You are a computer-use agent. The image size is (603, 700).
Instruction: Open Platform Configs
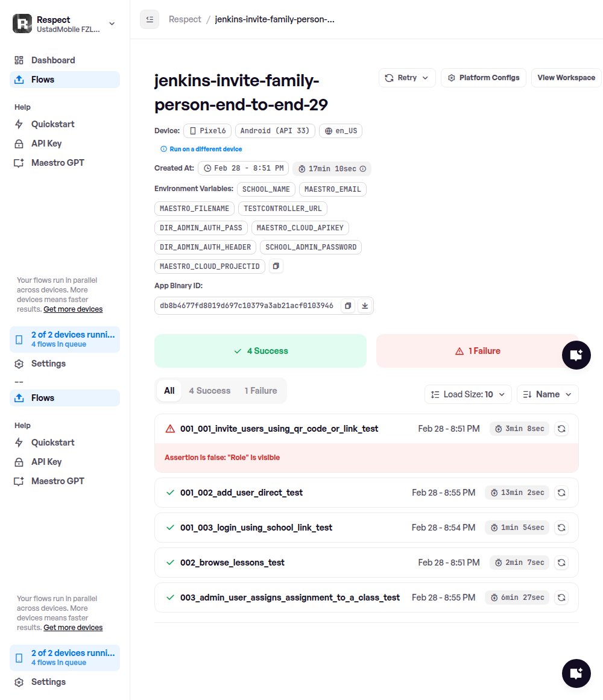[x=484, y=78]
